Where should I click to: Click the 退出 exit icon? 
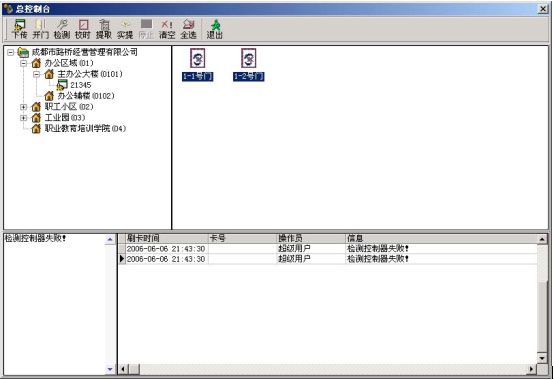click(x=214, y=29)
